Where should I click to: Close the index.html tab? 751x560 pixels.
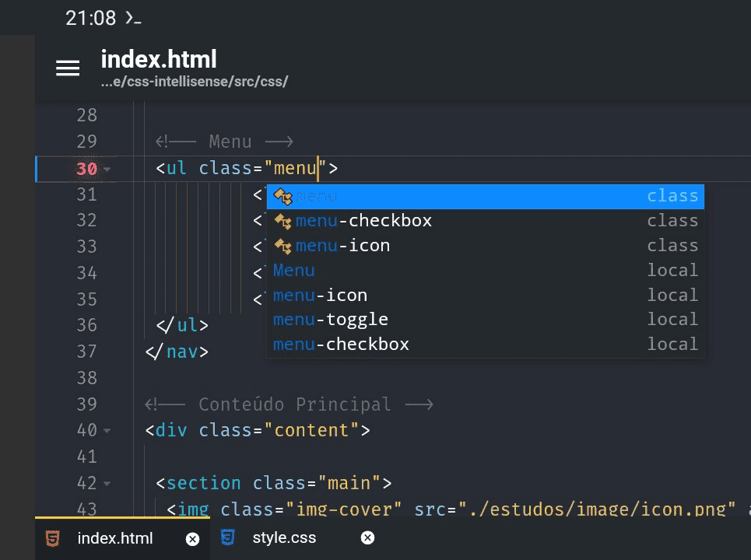192,538
